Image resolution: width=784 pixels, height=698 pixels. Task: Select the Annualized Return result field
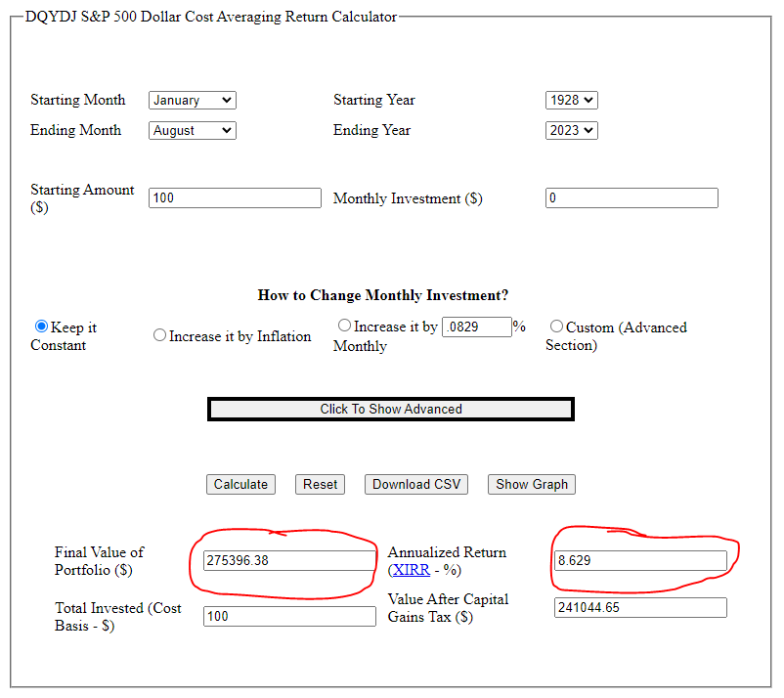tap(640, 560)
